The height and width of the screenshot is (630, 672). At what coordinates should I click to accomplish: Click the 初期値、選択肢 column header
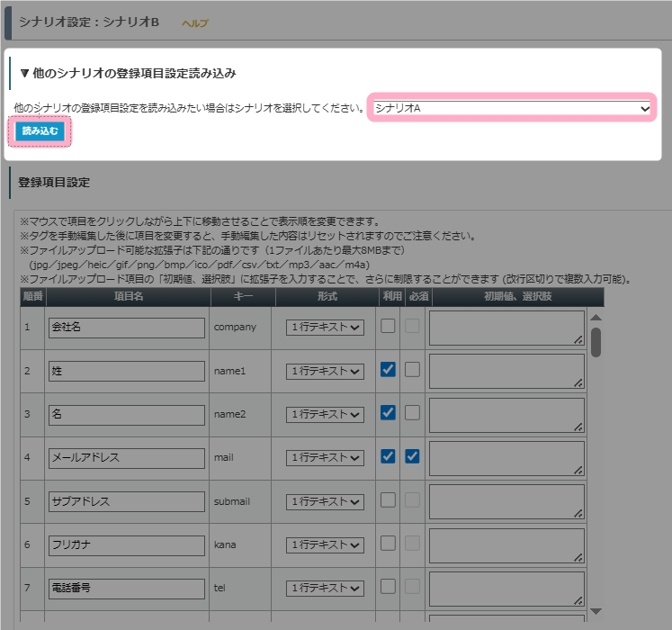pyautogui.click(x=517, y=297)
